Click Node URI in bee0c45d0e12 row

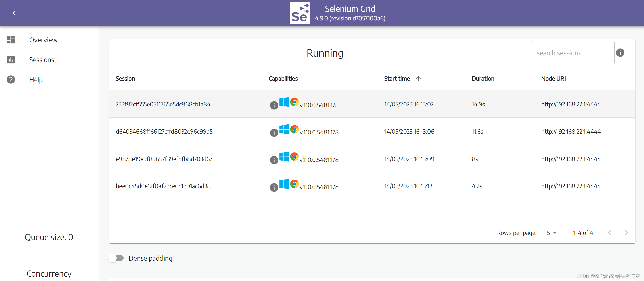pos(571,186)
